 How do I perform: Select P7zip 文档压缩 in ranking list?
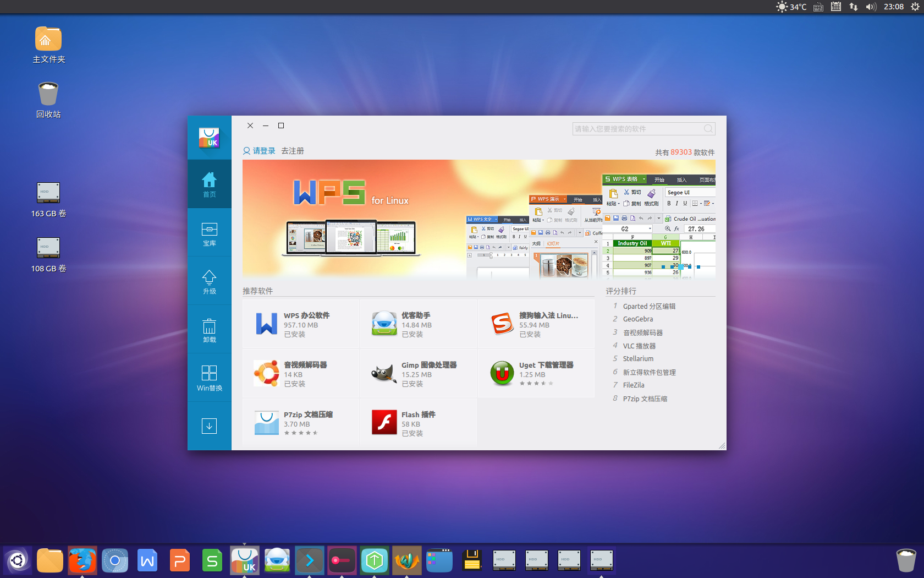[645, 399]
